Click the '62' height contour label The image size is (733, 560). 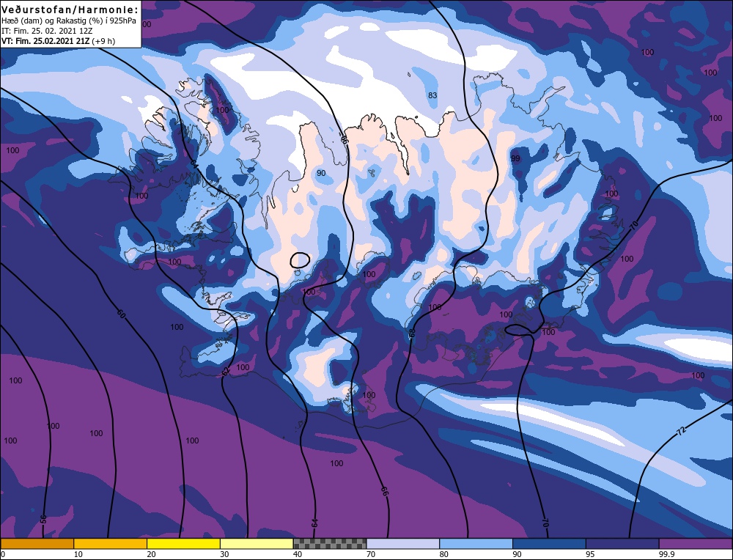(226, 371)
